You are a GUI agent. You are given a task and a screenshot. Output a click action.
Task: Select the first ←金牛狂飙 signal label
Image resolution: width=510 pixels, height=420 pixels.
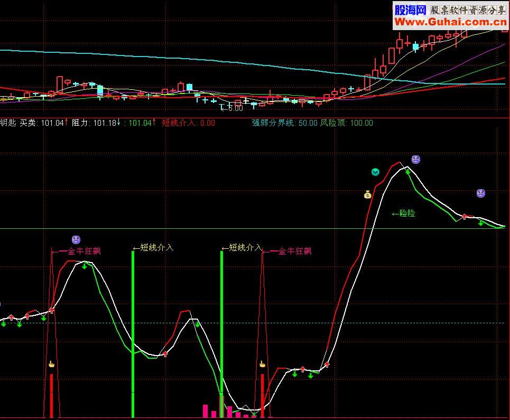click(76, 251)
